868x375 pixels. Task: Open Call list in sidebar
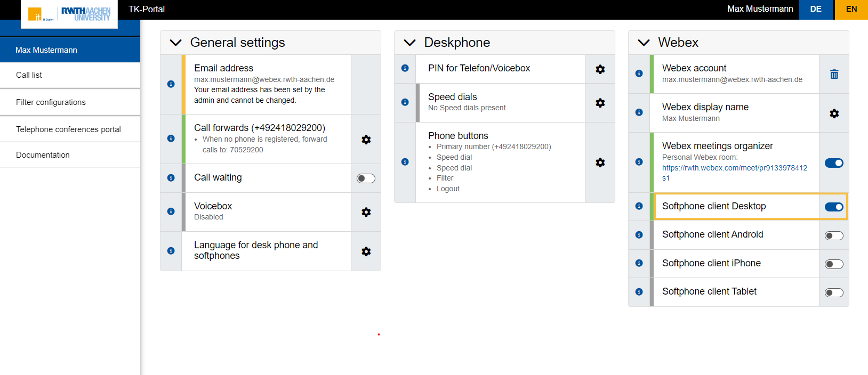click(x=29, y=75)
